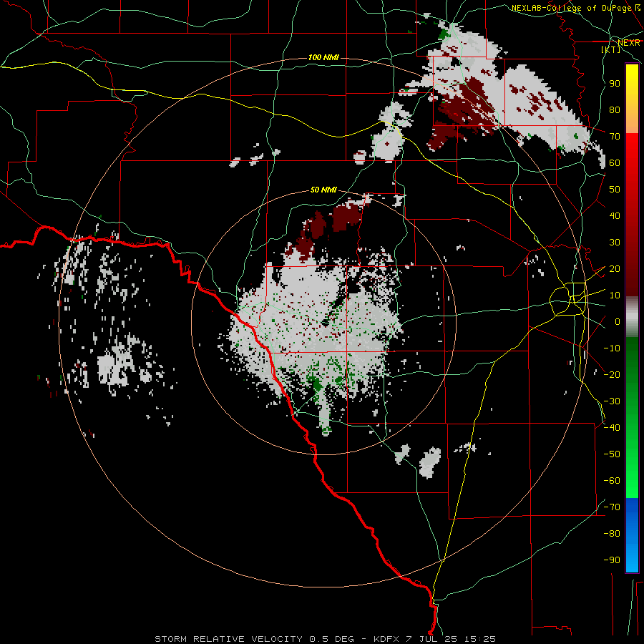Select the -10 value on the velocity scale
Viewport: 644px width, 644px height.
tap(612, 348)
